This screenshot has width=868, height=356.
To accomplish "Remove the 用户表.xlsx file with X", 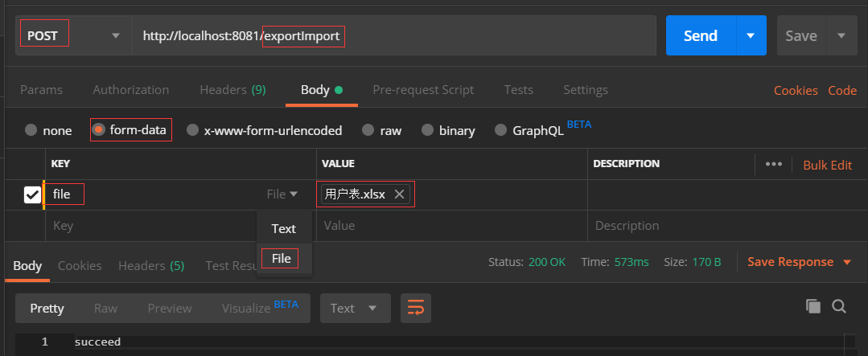I will click(399, 194).
